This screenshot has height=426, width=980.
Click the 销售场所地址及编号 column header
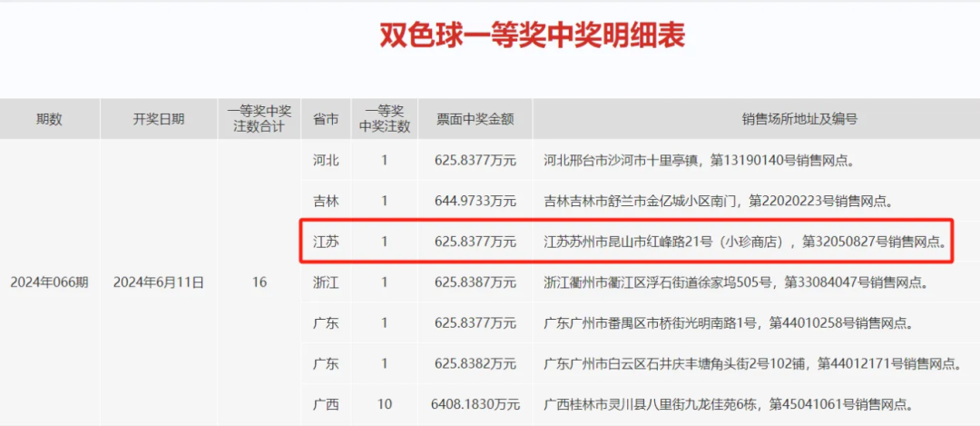point(755,119)
